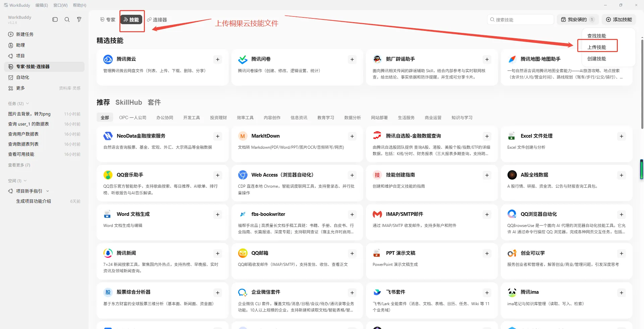This screenshot has height=329, width=644.
Task: Add 腾讯ima with plus icon
Action: pos(622,293)
